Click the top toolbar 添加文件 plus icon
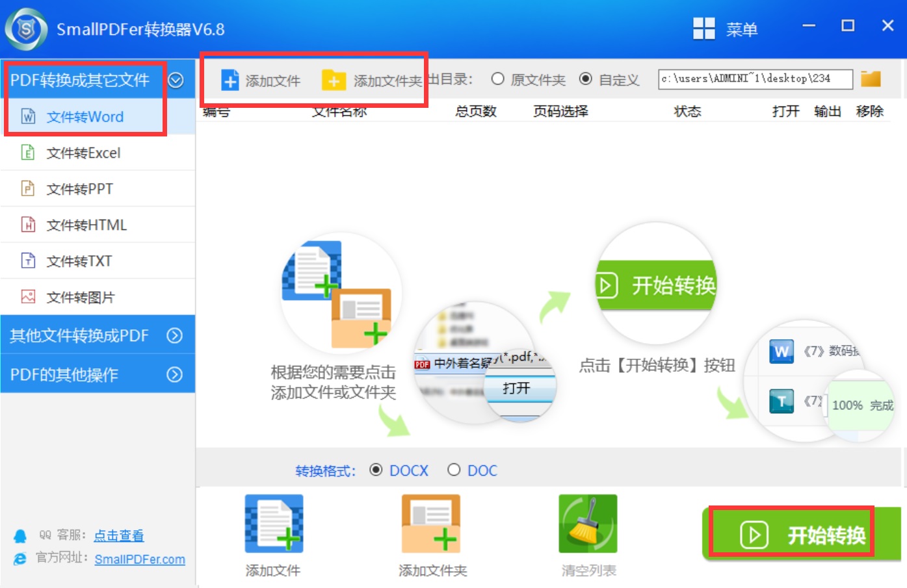Screen dimensions: 907x588 (230, 80)
